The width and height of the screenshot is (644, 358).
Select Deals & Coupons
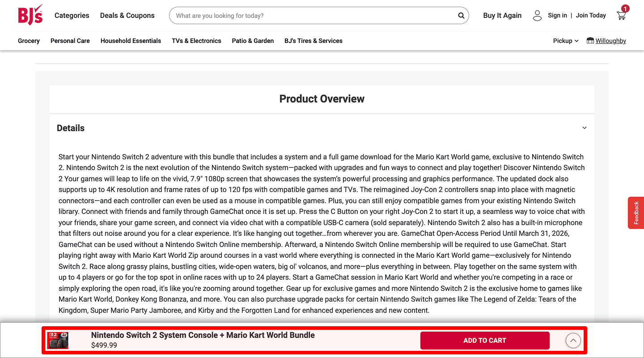(127, 15)
